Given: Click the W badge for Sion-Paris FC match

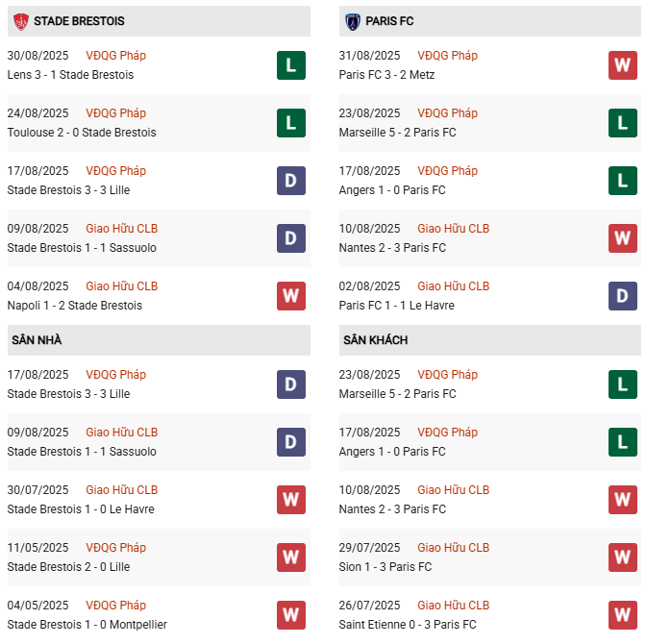Looking at the screenshot, I should click(x=623, y=557).
